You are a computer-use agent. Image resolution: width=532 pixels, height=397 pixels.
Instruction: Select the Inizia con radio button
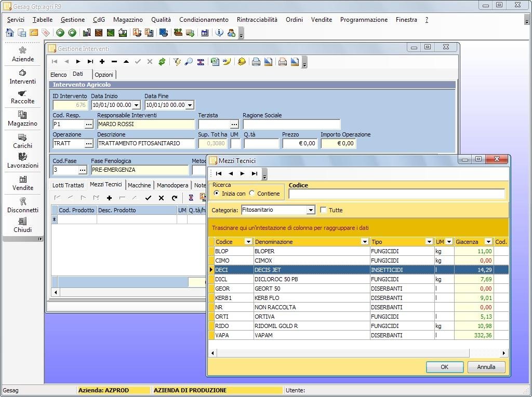[217, 194]
